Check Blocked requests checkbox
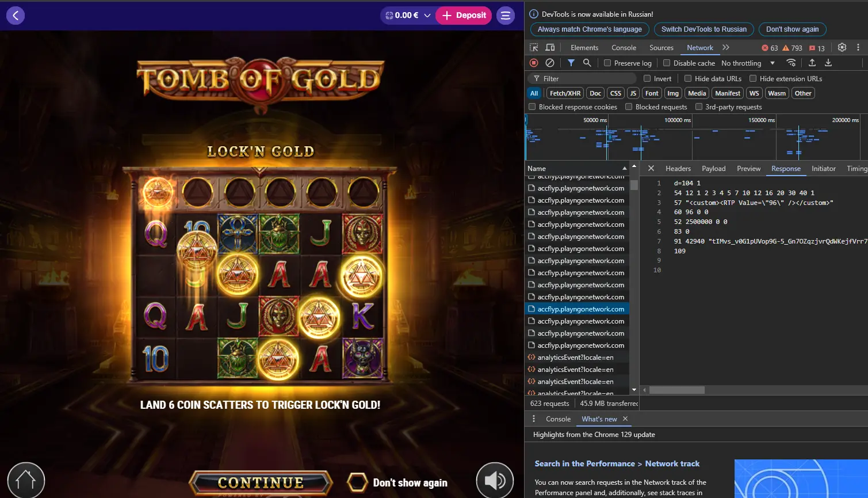The image size is (868, 498). tap(629, 107)
